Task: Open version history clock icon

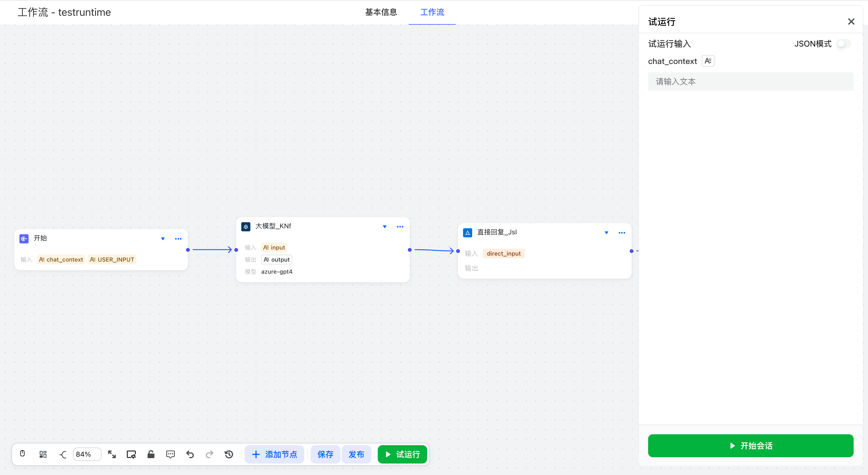Action: (x=229, y=454)
